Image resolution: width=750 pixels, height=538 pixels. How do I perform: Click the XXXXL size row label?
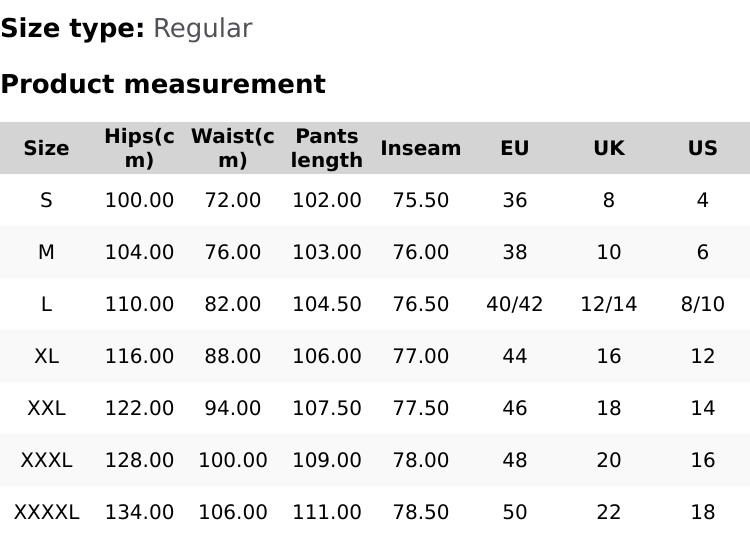click(46, 512)
